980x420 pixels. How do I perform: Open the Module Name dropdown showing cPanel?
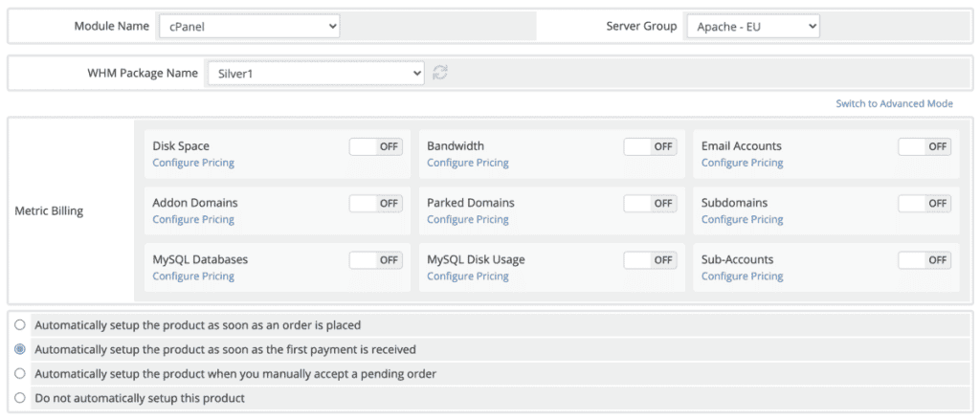(x=248, y=27)
